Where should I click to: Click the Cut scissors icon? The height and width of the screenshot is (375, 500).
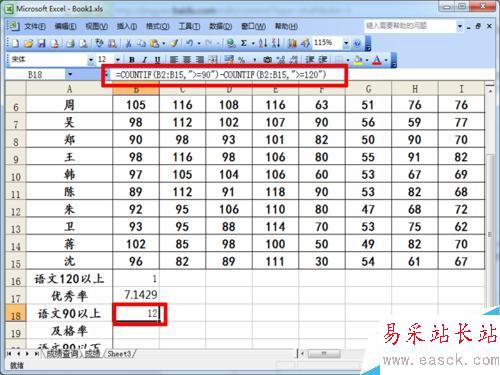pyautogui.click(x=128, y=43)
